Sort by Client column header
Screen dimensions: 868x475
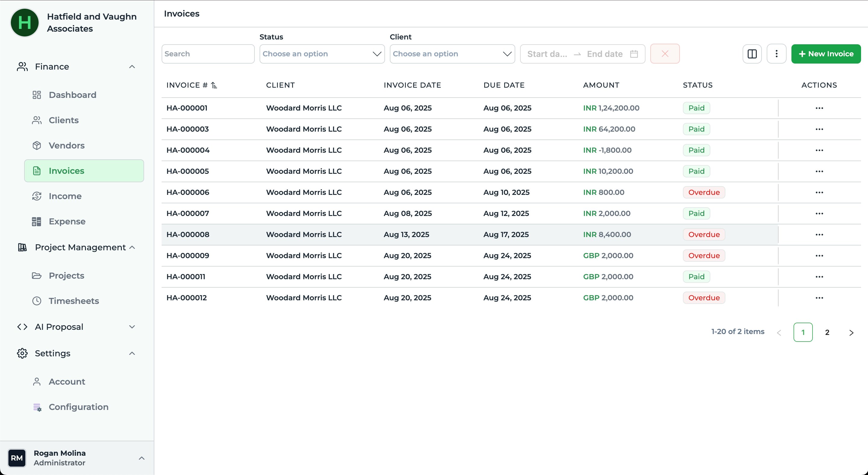(280, 85)
